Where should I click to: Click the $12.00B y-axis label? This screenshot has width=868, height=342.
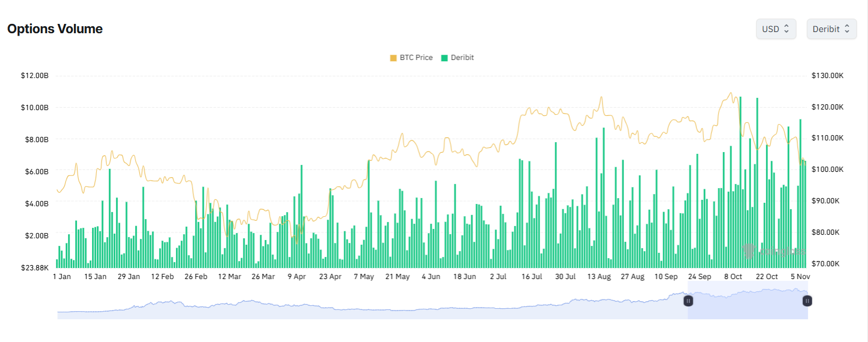coord(35,75)
